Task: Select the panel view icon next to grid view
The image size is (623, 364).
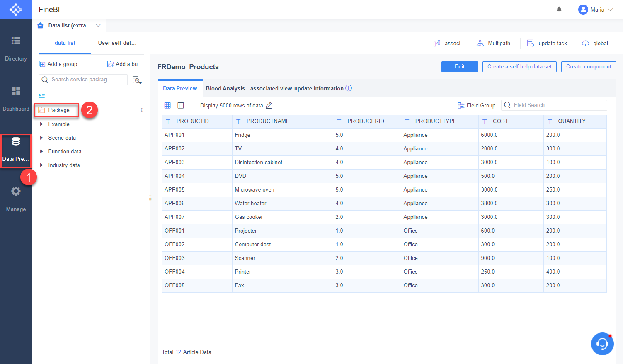Action: 180,105
